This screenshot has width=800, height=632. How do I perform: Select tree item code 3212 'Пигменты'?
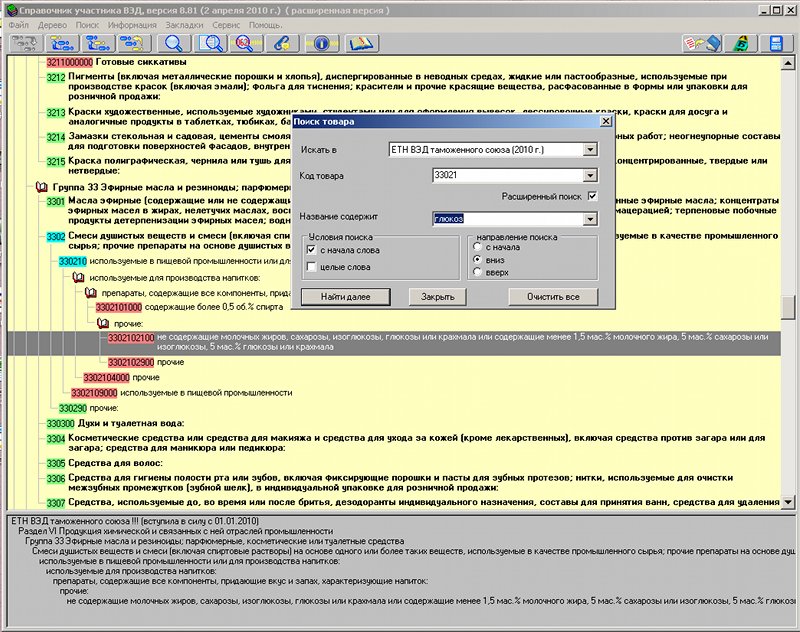pyautogui.click(x=56, y=77)
